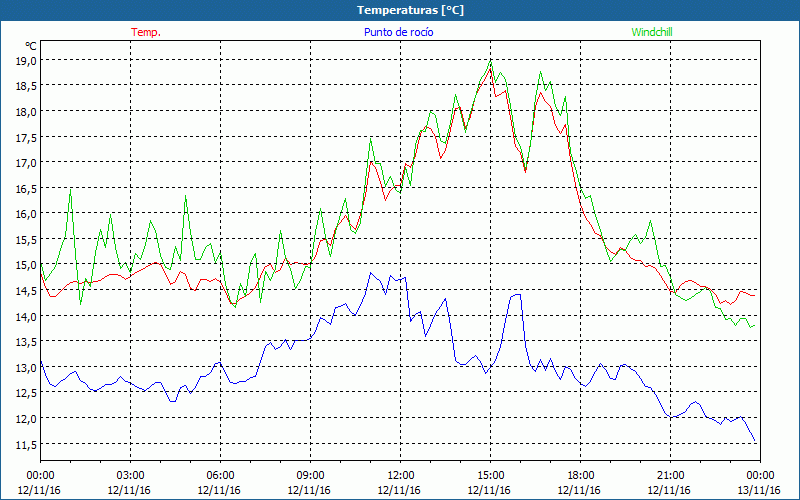The height and width of the screenshot is (500, 800).
Task: Click the 16,5 y-axis value
Action: (x=27, y=189)
